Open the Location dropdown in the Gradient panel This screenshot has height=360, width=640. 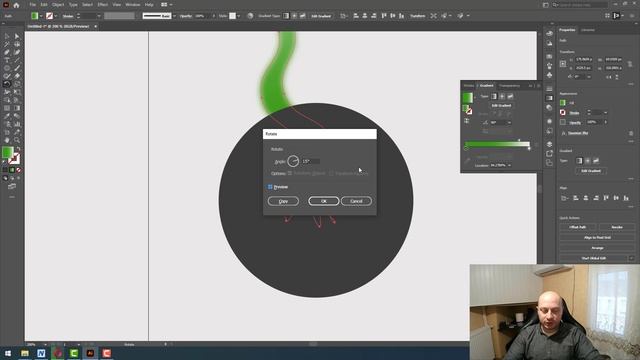coord(509,165)
